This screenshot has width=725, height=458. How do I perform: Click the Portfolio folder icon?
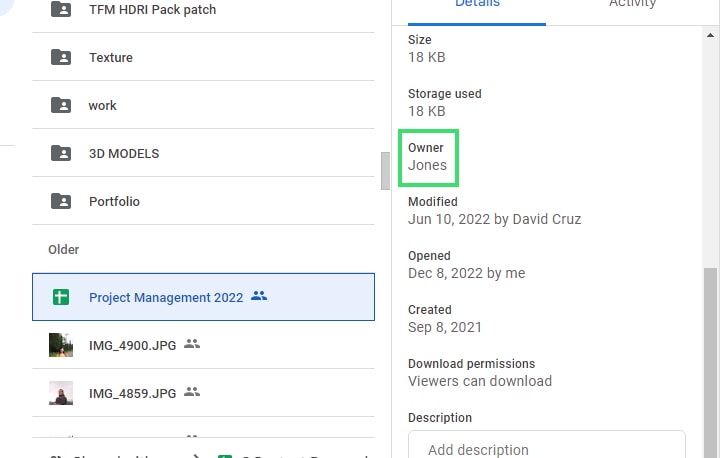point(61,201)
